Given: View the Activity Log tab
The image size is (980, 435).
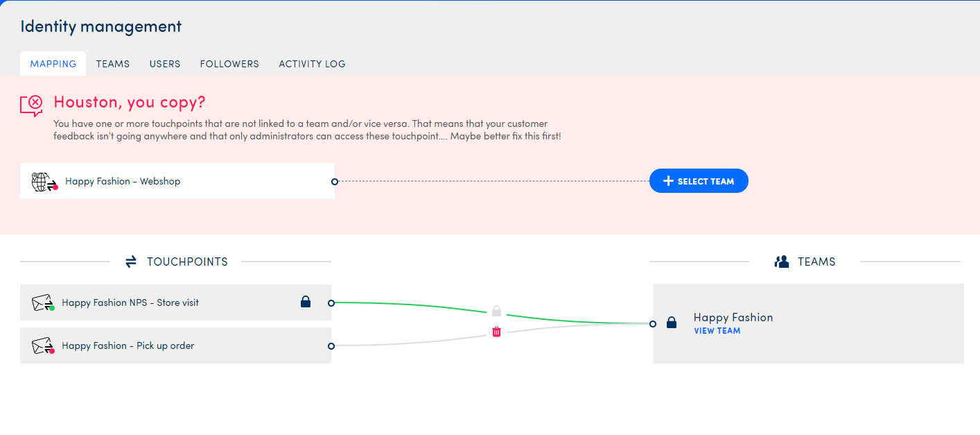Looking at the screenshot, I should point(312,64).
